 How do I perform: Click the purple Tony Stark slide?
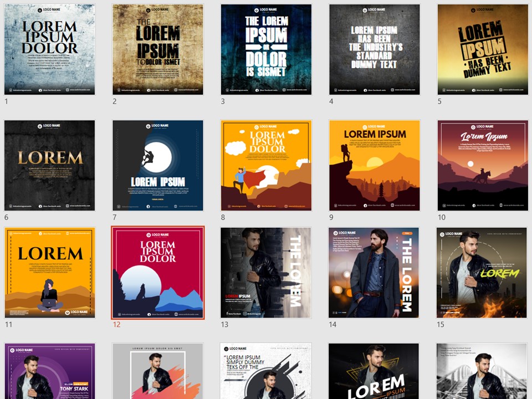coord(50,371)
